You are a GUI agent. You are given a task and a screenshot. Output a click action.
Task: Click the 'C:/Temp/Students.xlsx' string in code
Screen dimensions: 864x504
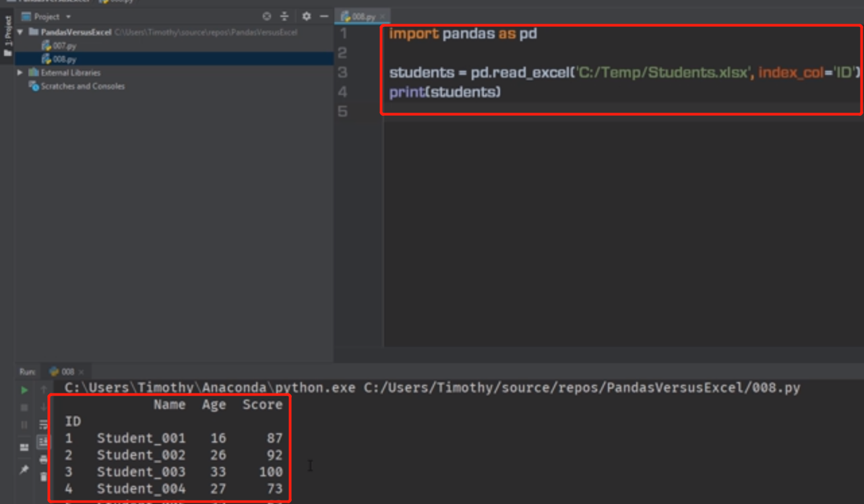coord(664,72)
